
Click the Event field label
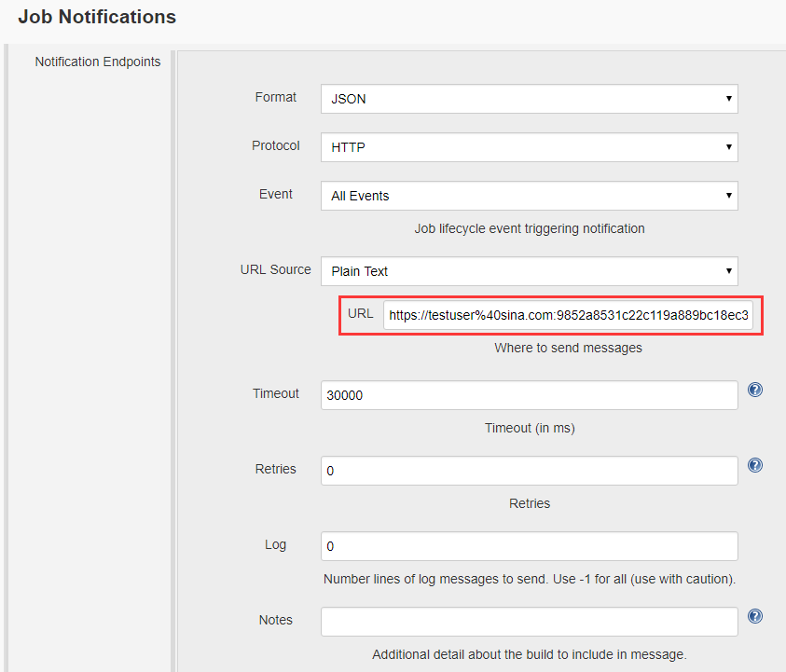tap(275, 194)
